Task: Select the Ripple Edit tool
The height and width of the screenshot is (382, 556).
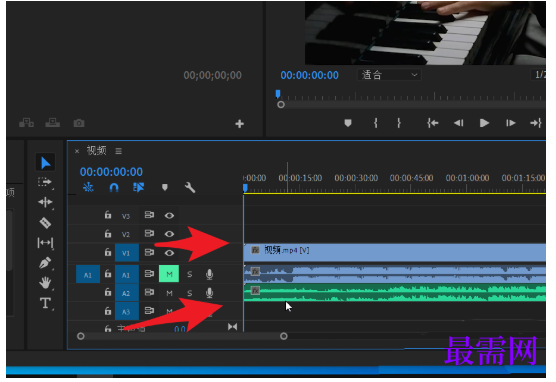Action: click(x=45, y=203)
